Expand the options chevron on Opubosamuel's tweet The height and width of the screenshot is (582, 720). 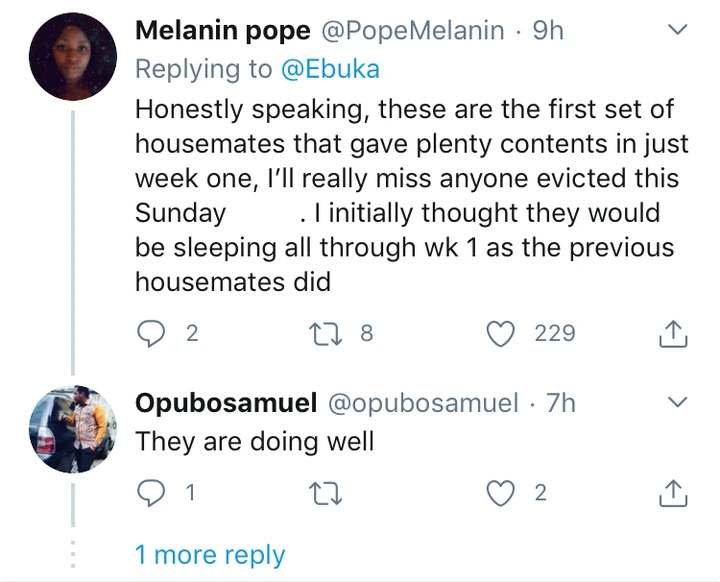(x=677, y=403)
